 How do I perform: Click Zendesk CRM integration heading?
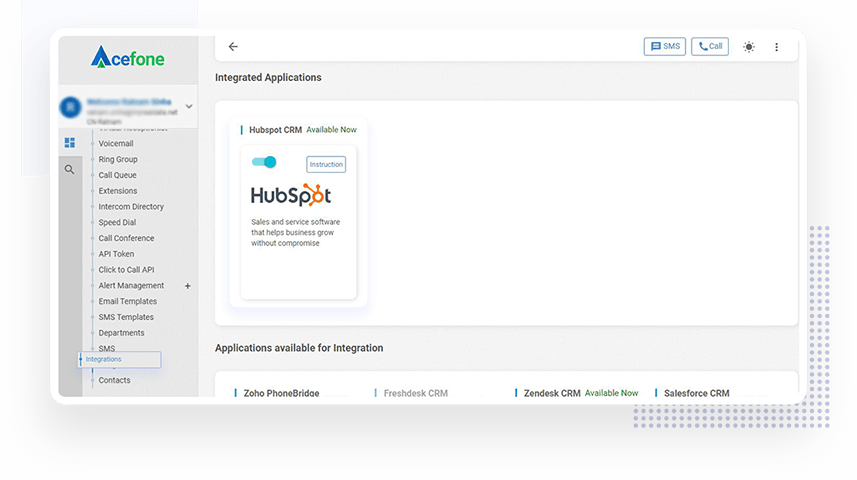click(x=552, y=393)
